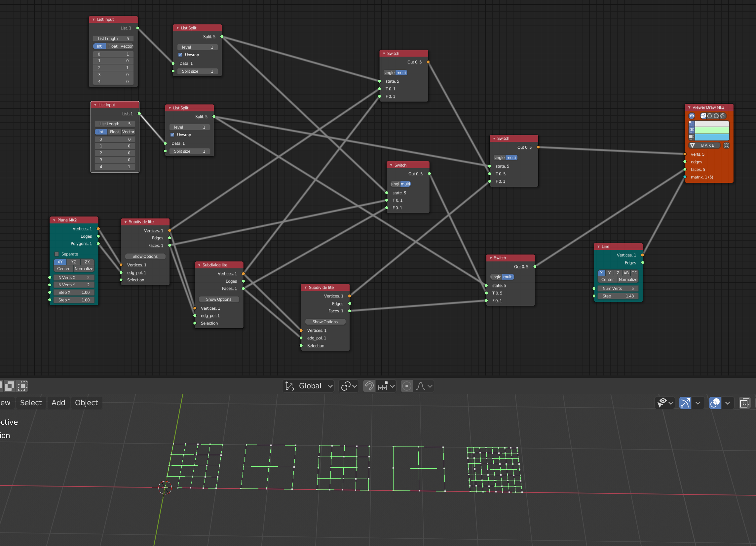Toggle the snap magnet icon in viewport header
Viewport: 756px width, 546px height.
[369, 386]
